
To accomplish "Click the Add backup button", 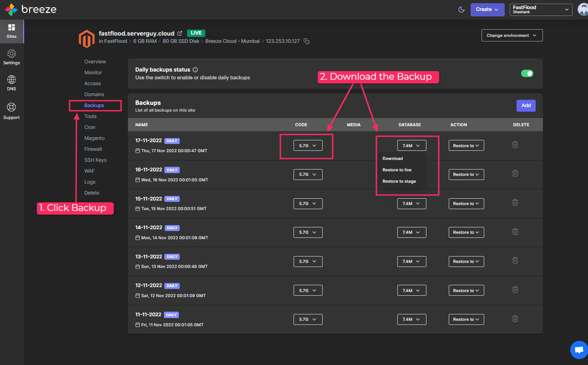I will (526, 105).
